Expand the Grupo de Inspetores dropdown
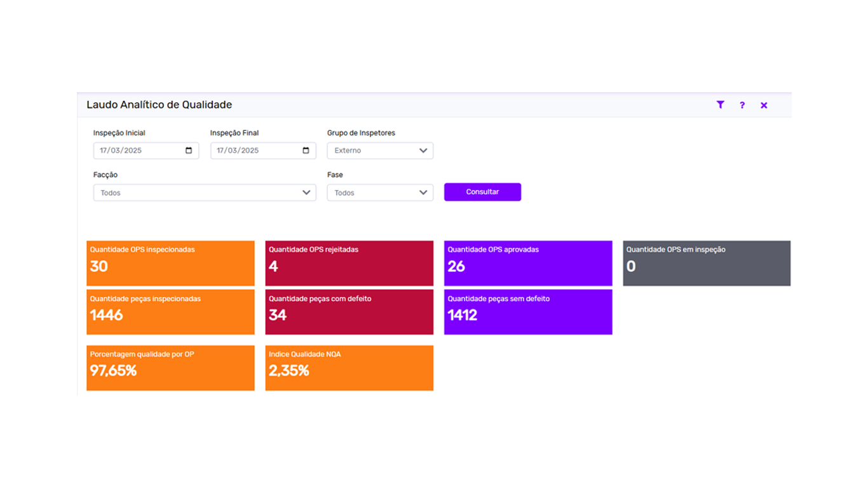This screenshot has width=868, height=488. click(380, 151)
